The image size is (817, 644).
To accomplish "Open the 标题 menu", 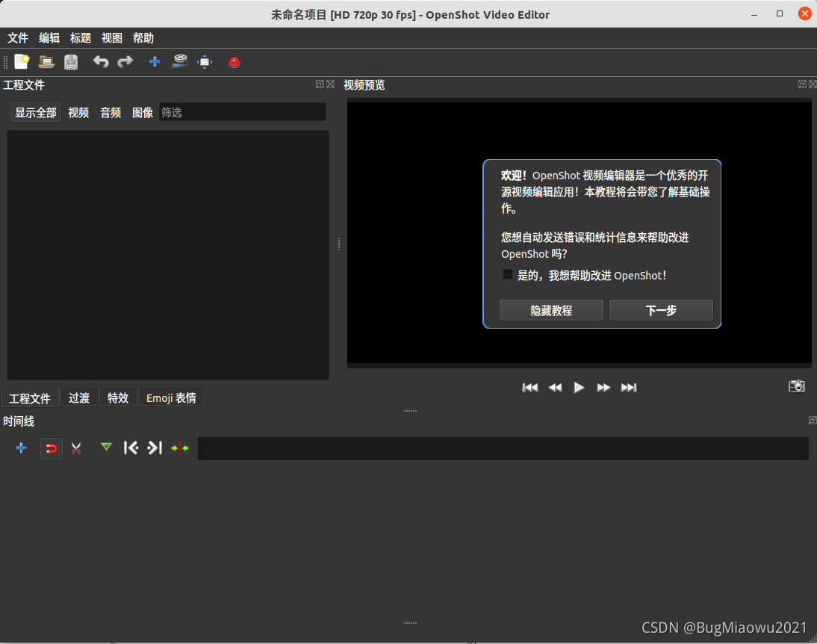I will click(80, 38).
